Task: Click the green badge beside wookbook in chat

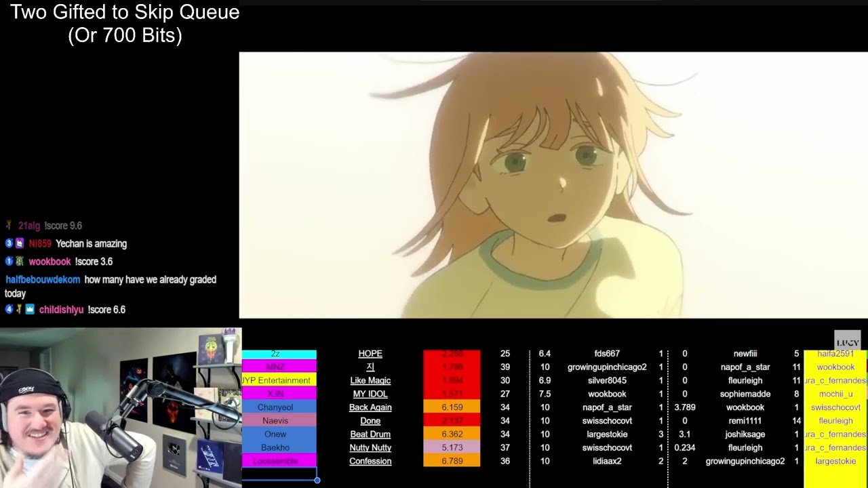Action: pos(20,261)
